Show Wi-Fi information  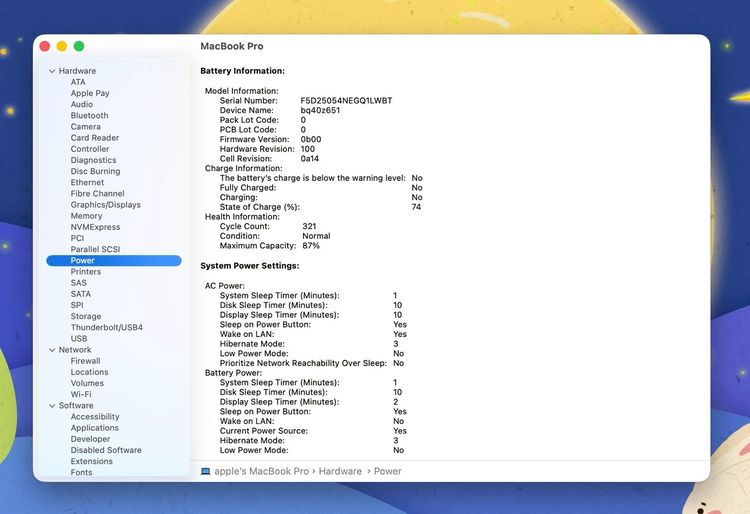click(81, 394)
